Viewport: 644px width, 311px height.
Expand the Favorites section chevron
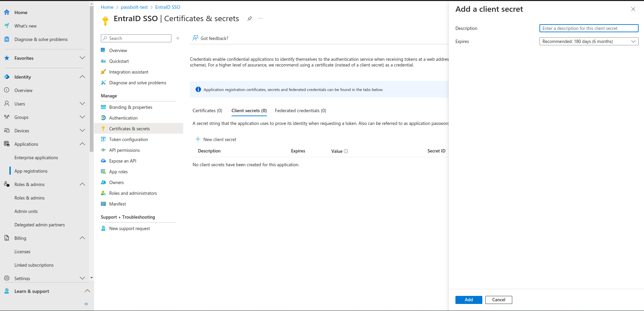tap(82, 58)
